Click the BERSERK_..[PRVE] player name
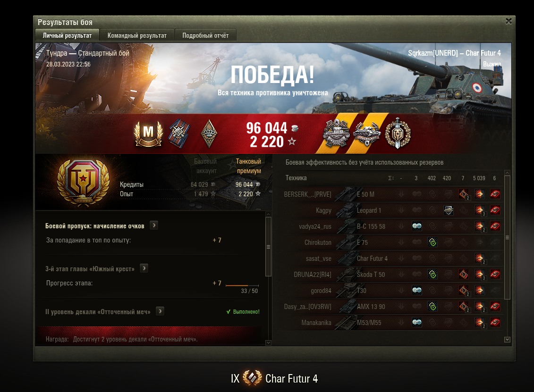The height and width of the screenshot is (392, 534). click(x=307, y=194)
